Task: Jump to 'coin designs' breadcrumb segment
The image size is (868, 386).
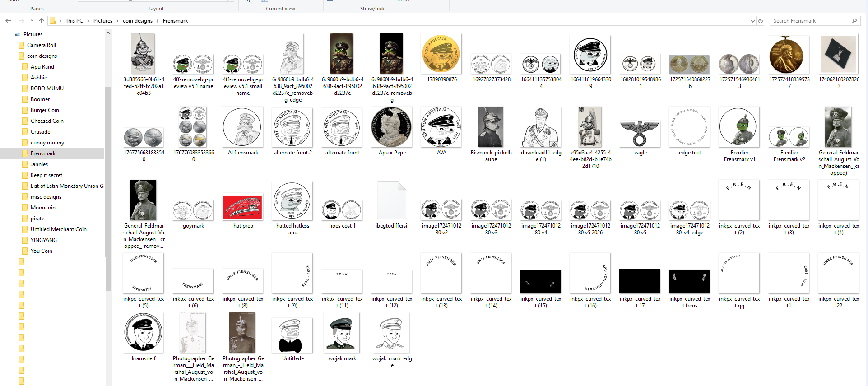Action: [x=138, y=21]
